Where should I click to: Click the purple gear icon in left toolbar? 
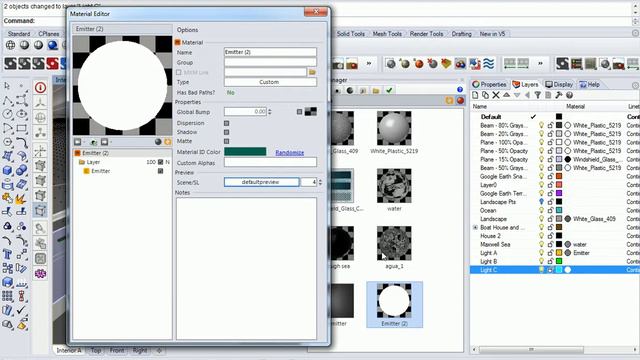[x=40, y=273]
